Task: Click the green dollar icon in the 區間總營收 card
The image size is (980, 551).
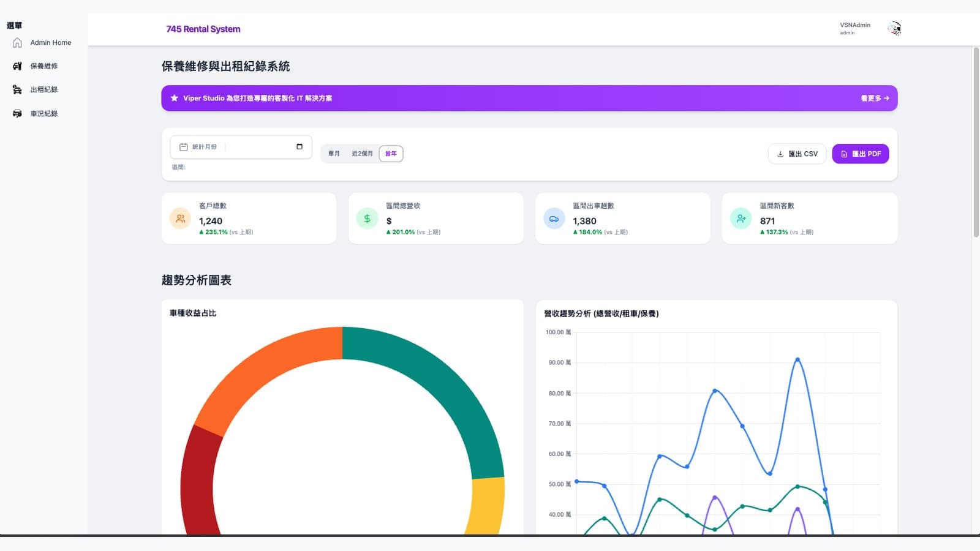Action: [x=367, y=219]
